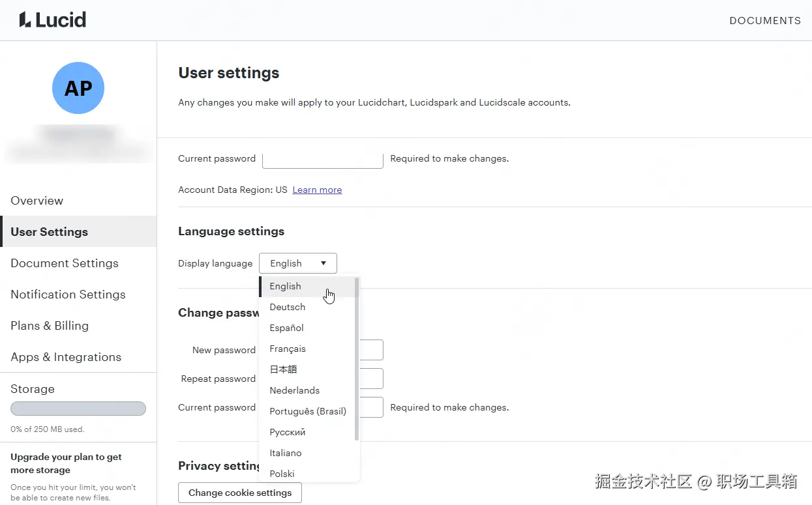Open Notification Settings page

tap(68, 295)
